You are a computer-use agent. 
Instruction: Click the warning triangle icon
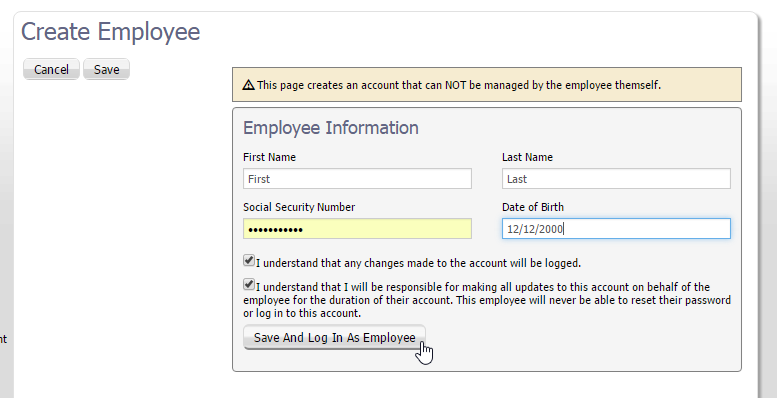click(x=248, y=85)
